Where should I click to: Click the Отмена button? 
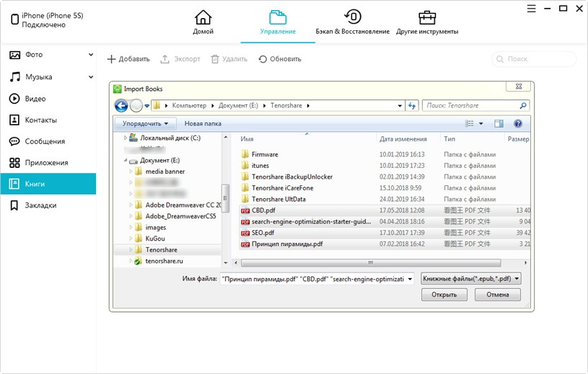tap(498, 295)
